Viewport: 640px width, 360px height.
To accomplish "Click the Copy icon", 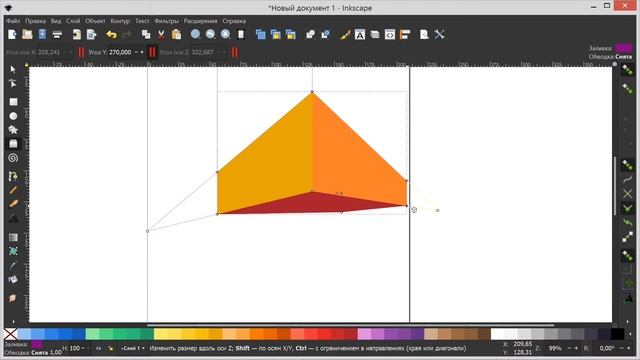I will (x=146, y=35).
